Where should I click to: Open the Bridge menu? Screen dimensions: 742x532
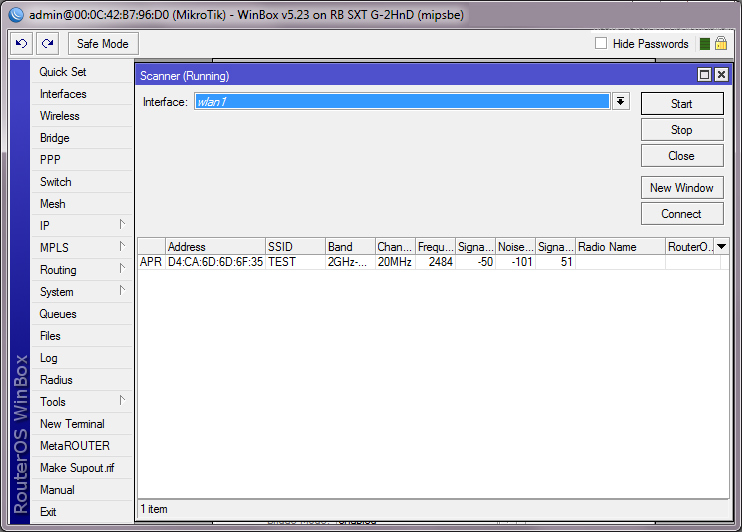81,138
